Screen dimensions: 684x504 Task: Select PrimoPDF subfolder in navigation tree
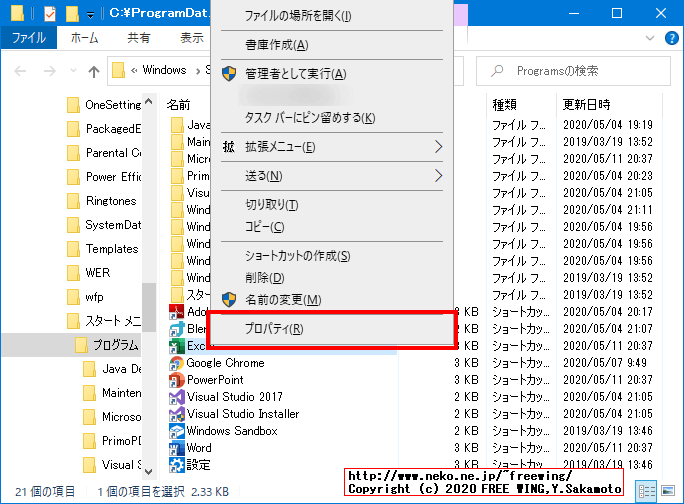pyautogui.click(x=112, y=441)
